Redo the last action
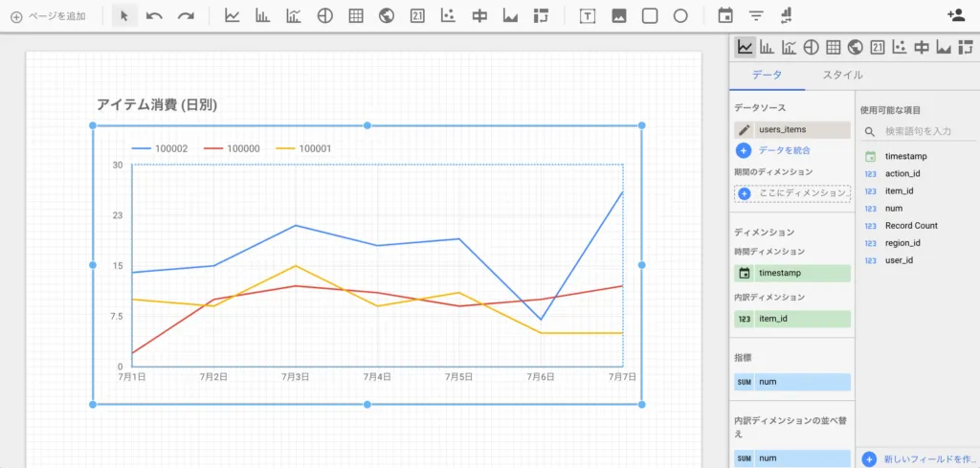Screen dimensions: 980x468 coord(186,16)
